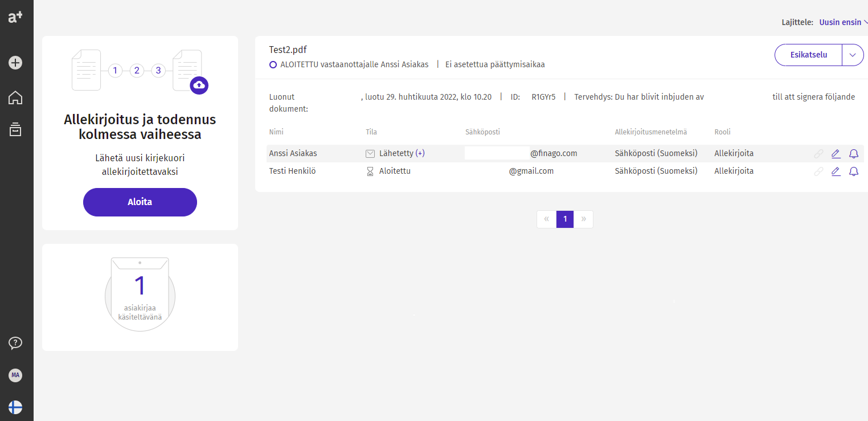This screenshot has height=421, width=868.
Task: Click the Test2.pdf document title
Action: click(x=288, y=50)
